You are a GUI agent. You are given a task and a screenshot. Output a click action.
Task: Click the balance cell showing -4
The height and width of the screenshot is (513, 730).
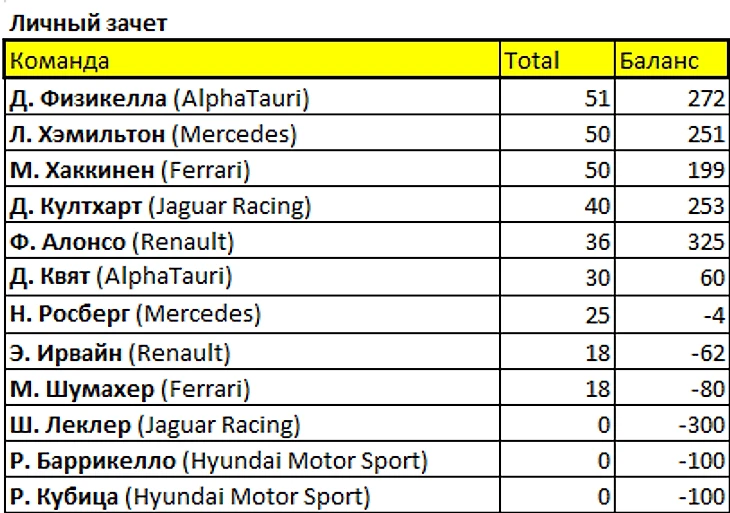click(672, 314)
